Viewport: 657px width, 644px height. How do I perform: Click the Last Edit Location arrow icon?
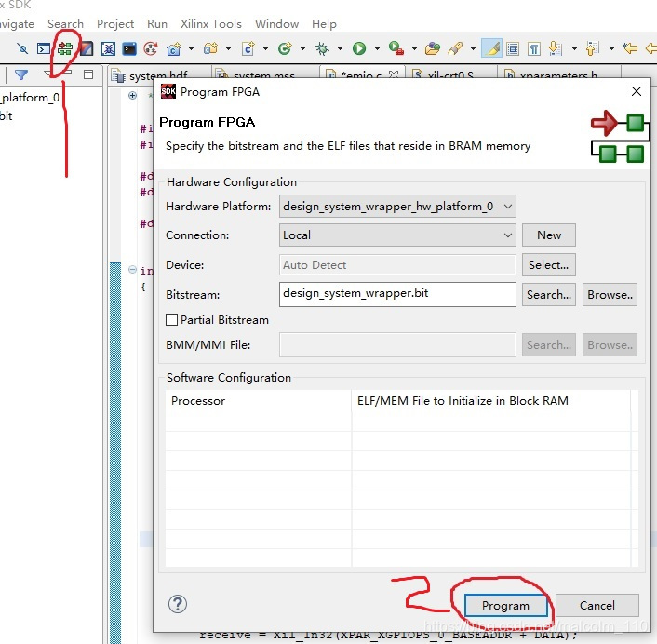click(630, 48)
